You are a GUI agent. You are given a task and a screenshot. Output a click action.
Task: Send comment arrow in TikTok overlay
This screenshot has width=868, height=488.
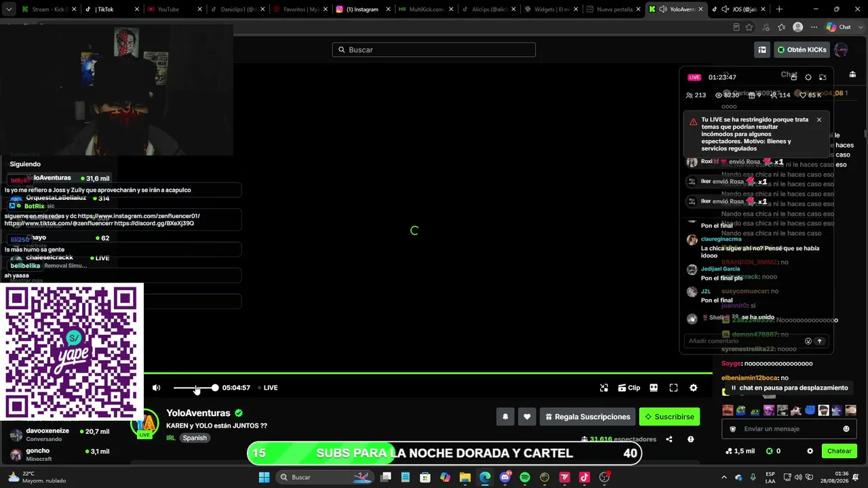click(819, 341)
